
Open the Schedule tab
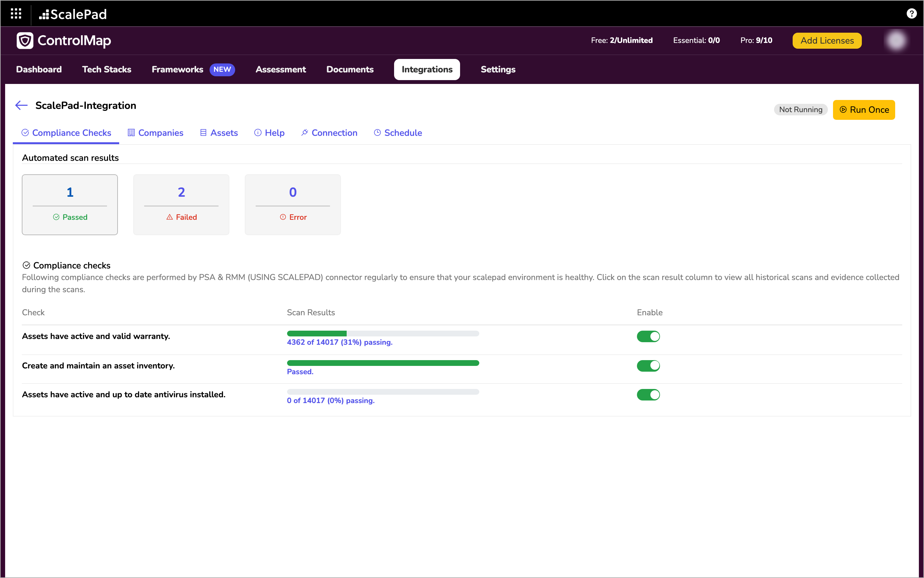point(398,133)
